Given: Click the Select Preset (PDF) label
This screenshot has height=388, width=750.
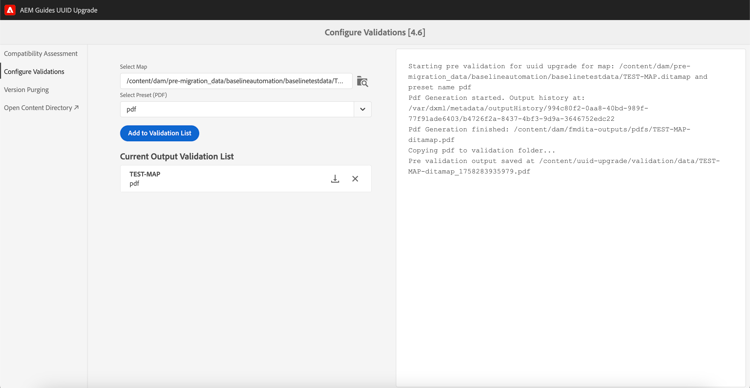Looking at the screenshot, I should point(143,95).
